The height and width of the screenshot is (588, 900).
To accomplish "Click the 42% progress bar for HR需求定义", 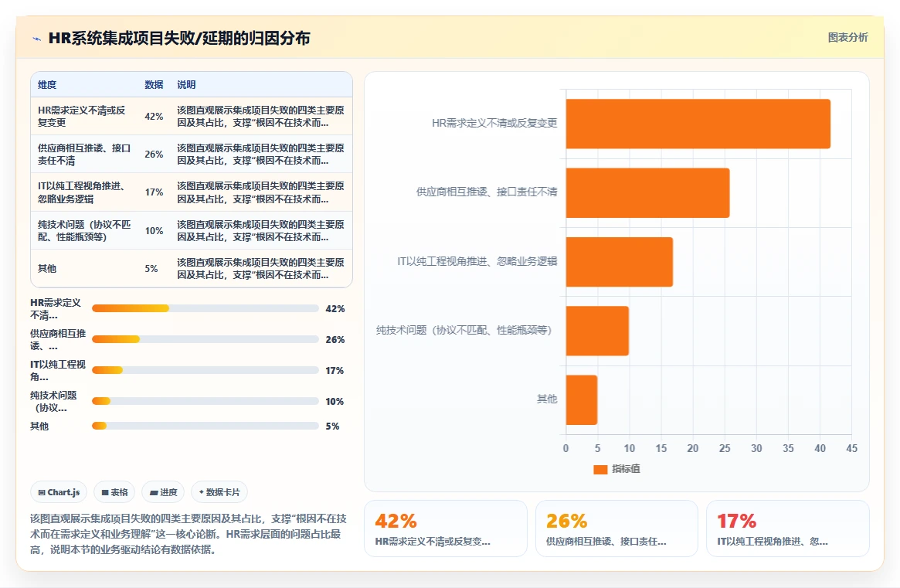I will click(205, 308).
